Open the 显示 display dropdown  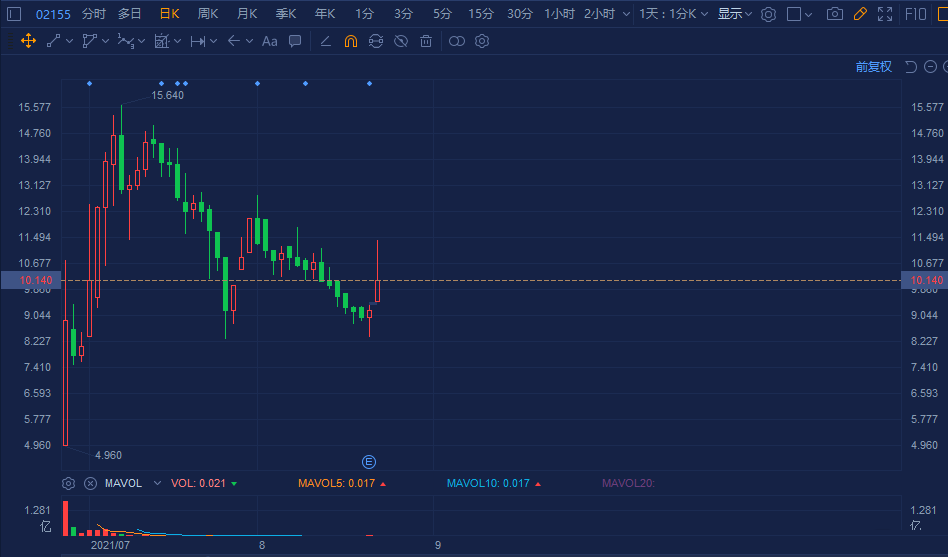(735, 14)
